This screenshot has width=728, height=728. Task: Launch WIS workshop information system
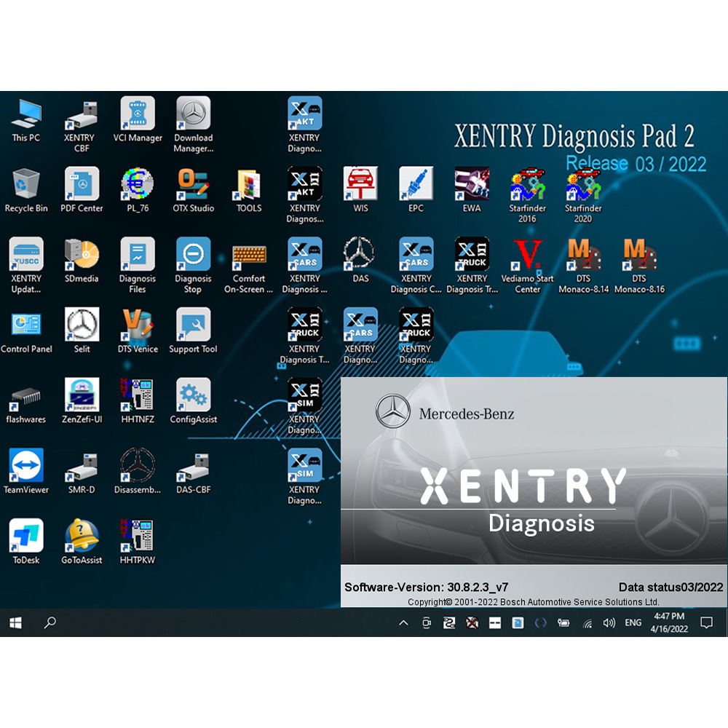(360, 189)
